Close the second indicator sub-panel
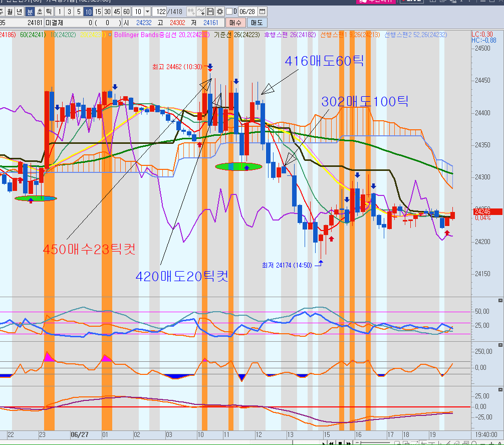 point(499,345)
